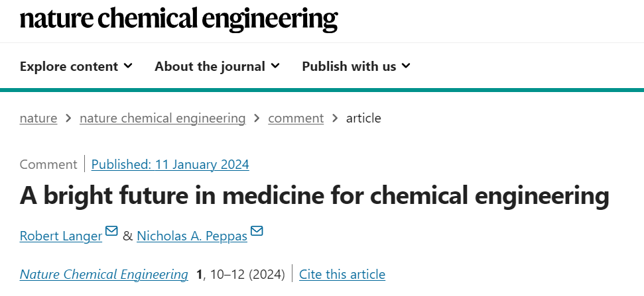Open Robert Langer's author link

tap(61, 236)
